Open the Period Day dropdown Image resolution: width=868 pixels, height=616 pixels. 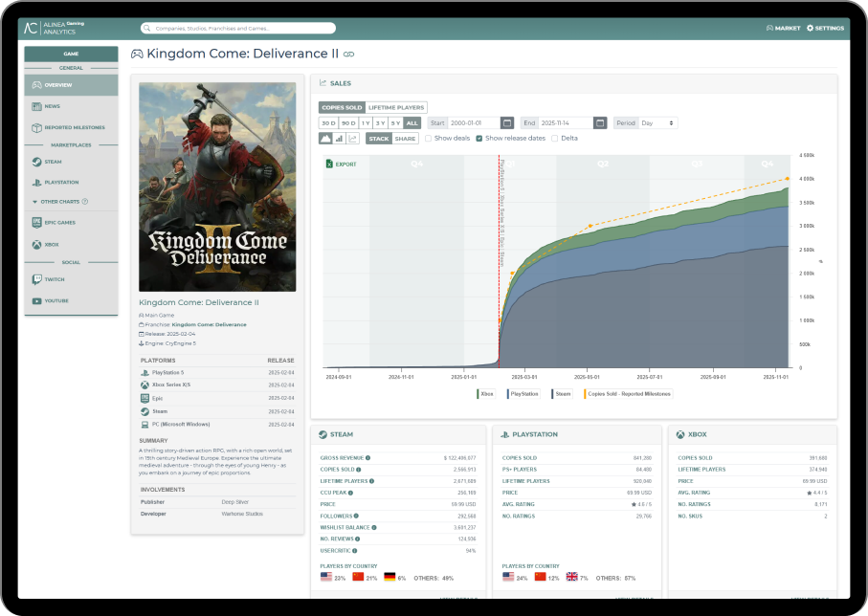pos(658,122)
